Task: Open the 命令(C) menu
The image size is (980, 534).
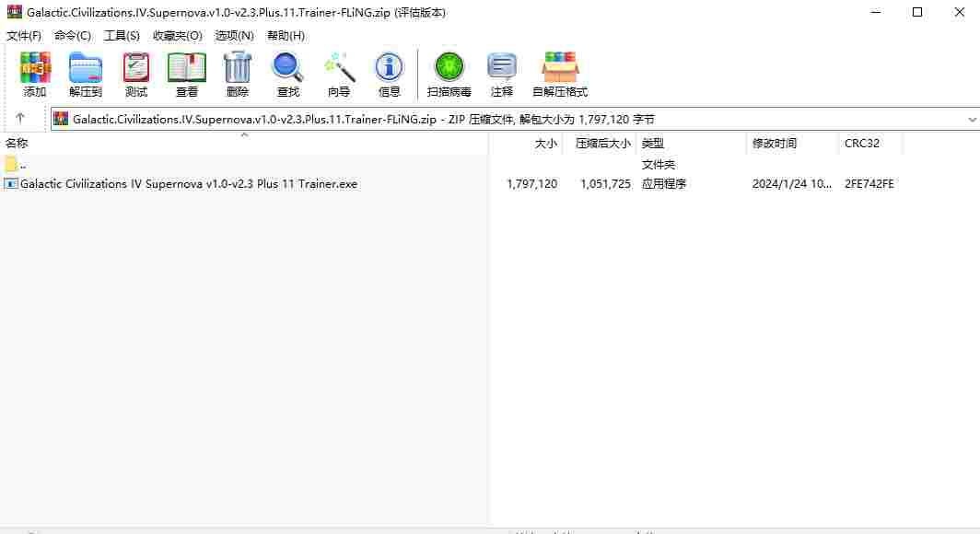Action: pyautogui.click(x=73, y=36)
